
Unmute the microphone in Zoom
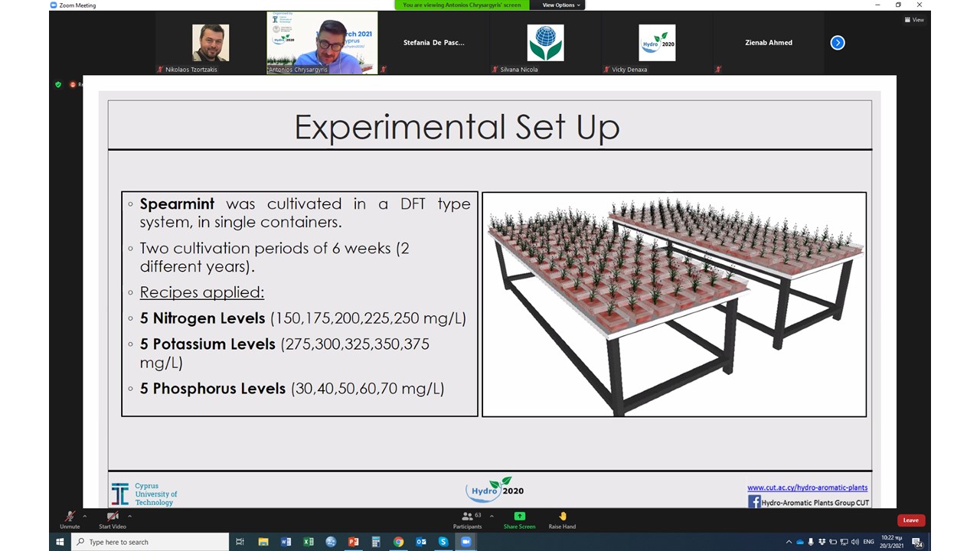pos(70,518)
